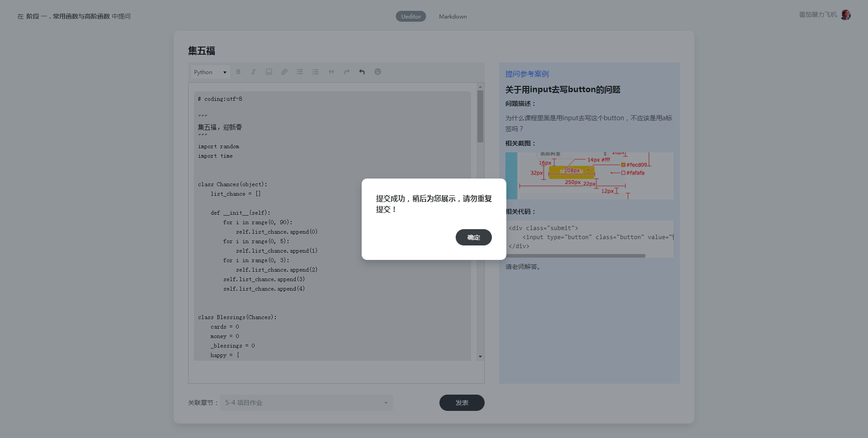
Task: Toggle italic formatting in editor toolbar
Action: pos(254,72)
